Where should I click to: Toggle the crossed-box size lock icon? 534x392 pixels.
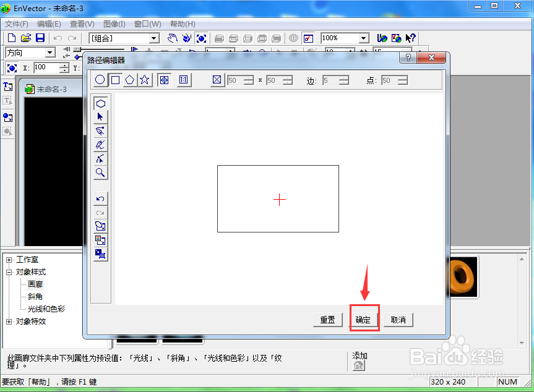pyautogui.click(x=217, y=80)
